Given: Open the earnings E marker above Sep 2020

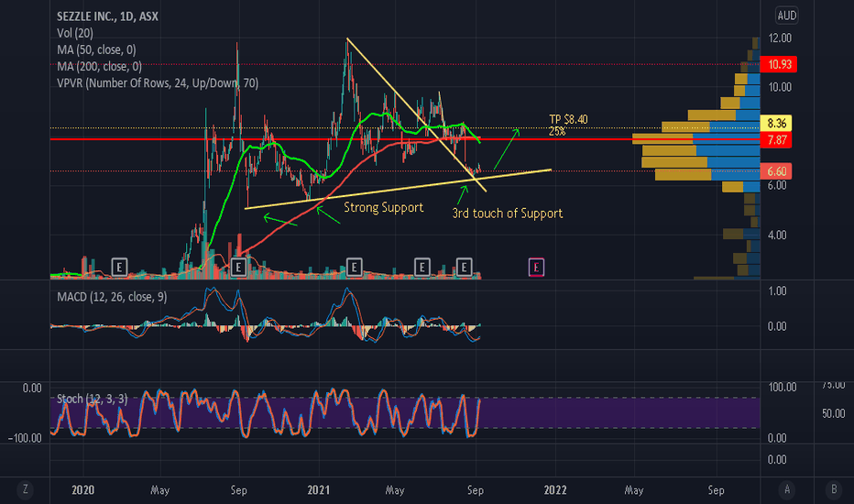Looking at the screenshot, I should [x=238, y=267].
